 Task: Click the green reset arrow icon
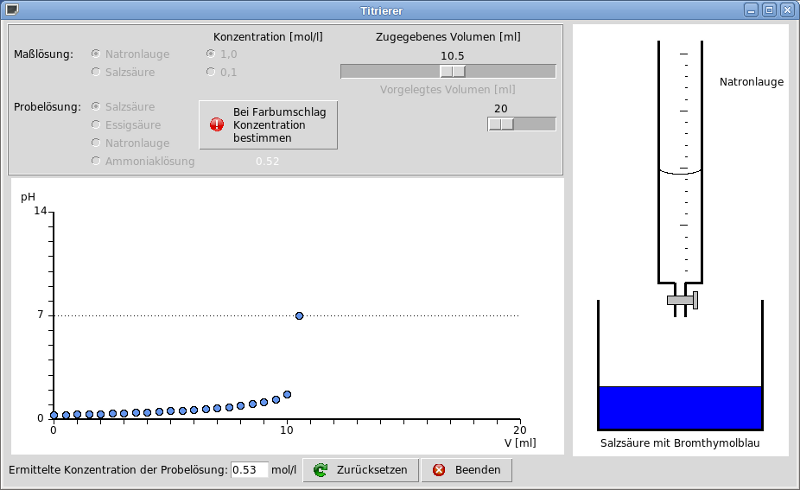point(320,470)
